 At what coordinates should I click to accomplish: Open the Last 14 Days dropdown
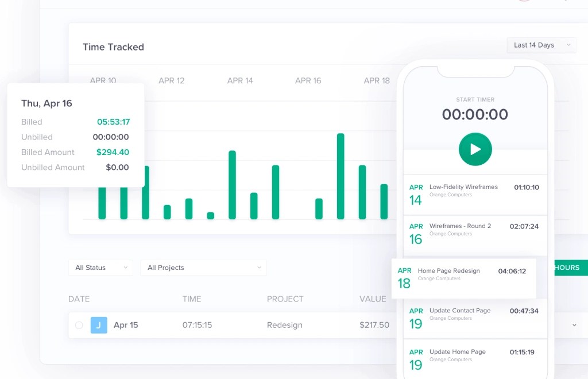coord(540,45)
